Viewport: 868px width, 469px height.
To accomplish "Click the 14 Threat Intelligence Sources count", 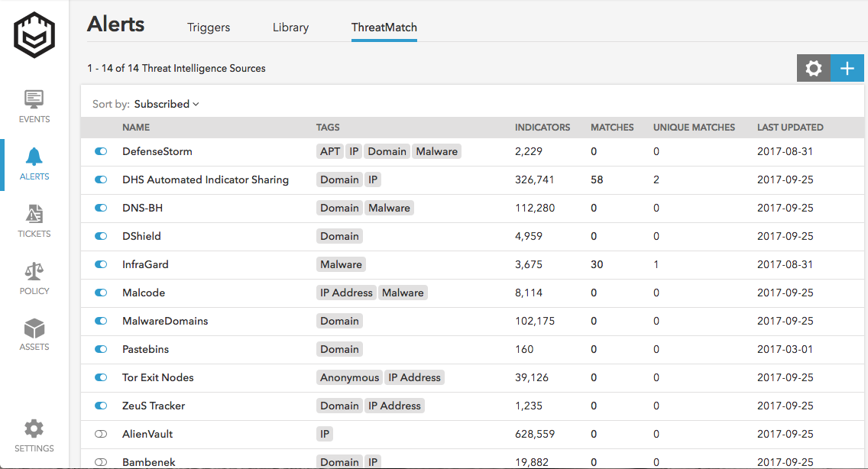I will [x=176, y=68].
